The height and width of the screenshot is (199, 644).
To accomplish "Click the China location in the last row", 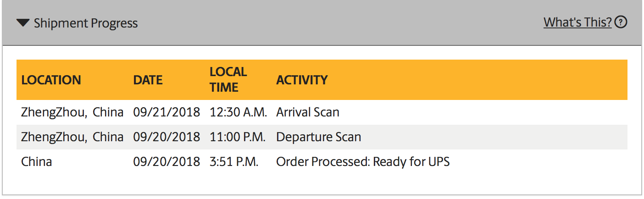I will [36, 162].
